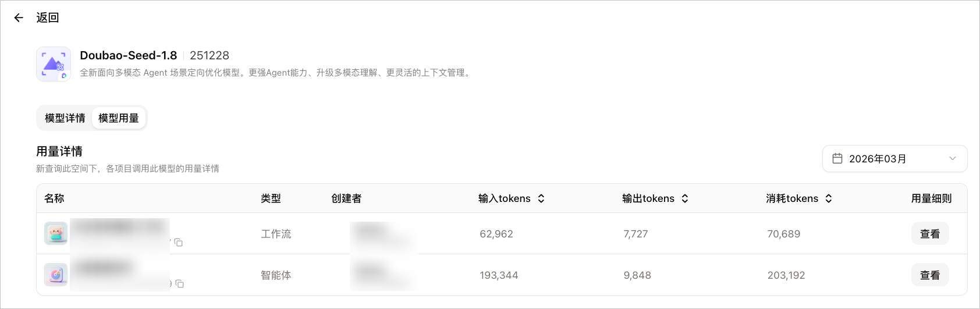
Task: Click the Doubao-Seed-1.8 model logo icon
Action: click(54, 64)
